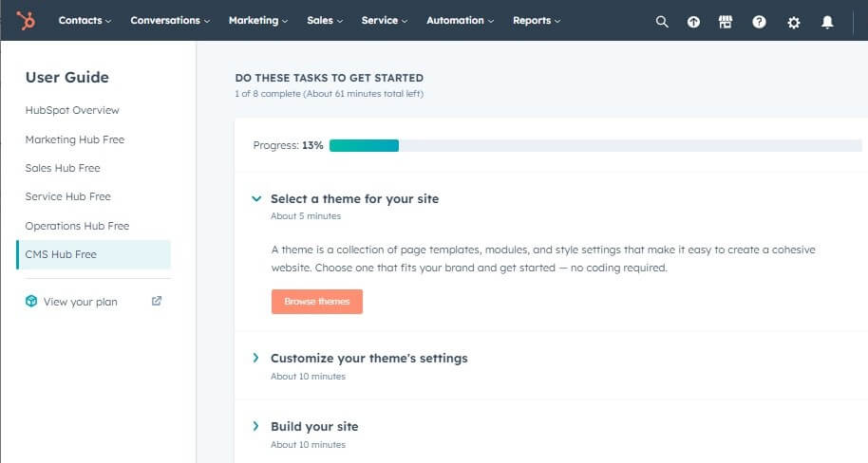Screen dimensions: 868x463
Task: Click the Customize your theme's settings heading
Action: 368,358
